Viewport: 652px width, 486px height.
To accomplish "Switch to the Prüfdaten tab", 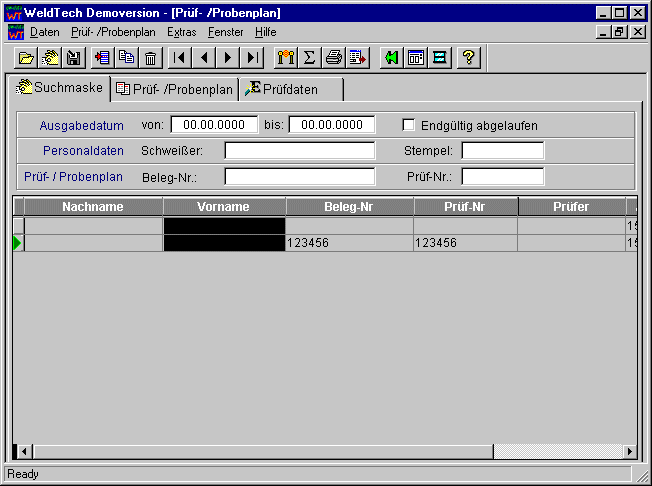I will pos(292,89).
